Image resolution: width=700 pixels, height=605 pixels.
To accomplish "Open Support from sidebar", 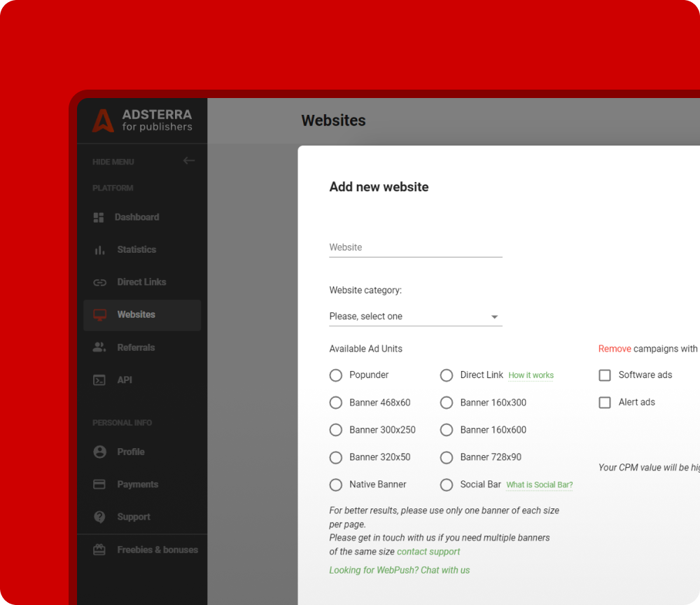I will [134, 517].
